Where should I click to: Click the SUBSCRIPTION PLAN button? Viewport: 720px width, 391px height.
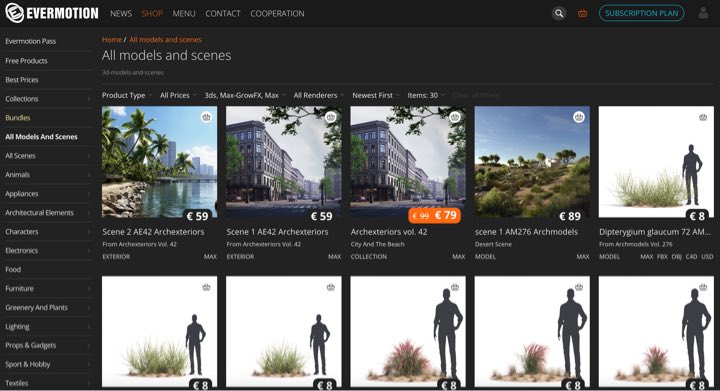click(x=641, y=13)
